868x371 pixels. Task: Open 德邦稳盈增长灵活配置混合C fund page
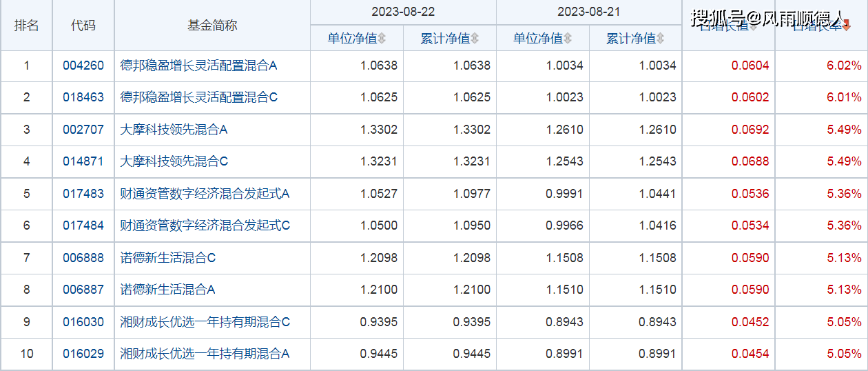click(198, 97)
